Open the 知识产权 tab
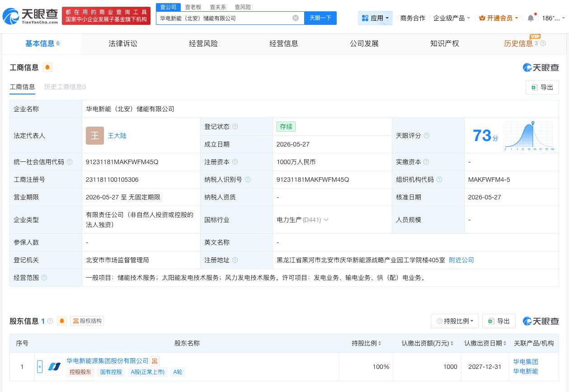 click(445, 43)
